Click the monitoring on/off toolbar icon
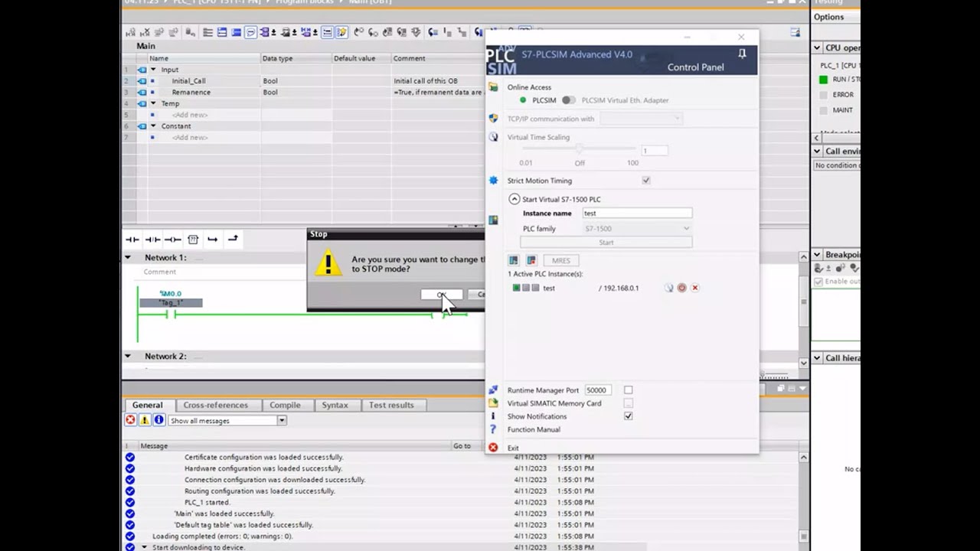Image resolution: width=980 pixels, height=551 pixels. click(x=525, y=28)
